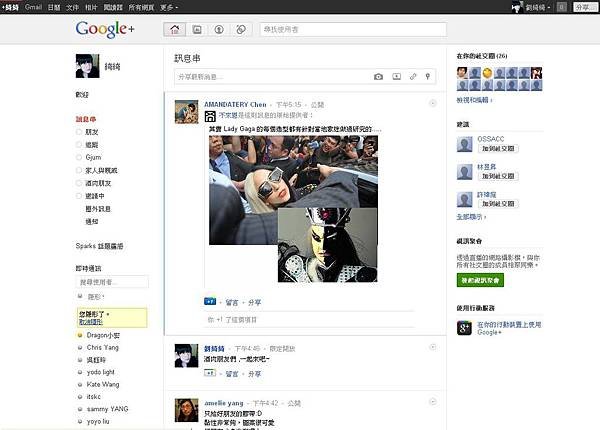
Task: Attach a video in the share box
Action: (397, 77)
